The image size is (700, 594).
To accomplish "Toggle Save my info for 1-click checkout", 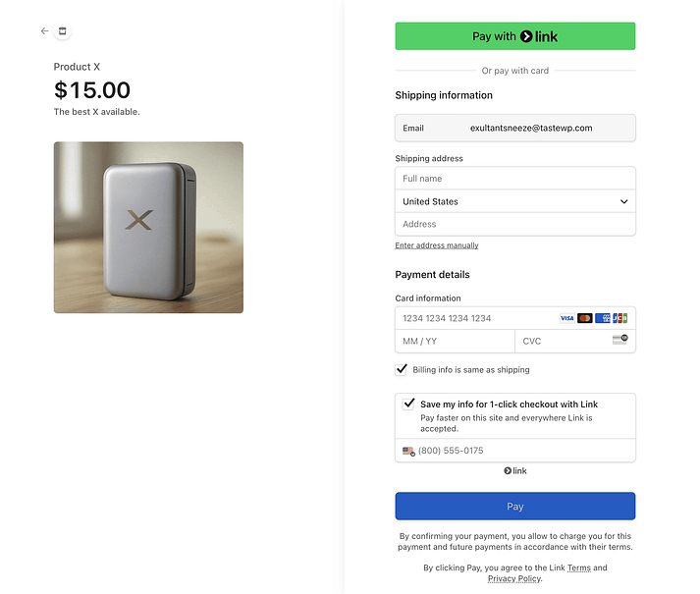I will (408, 404).
